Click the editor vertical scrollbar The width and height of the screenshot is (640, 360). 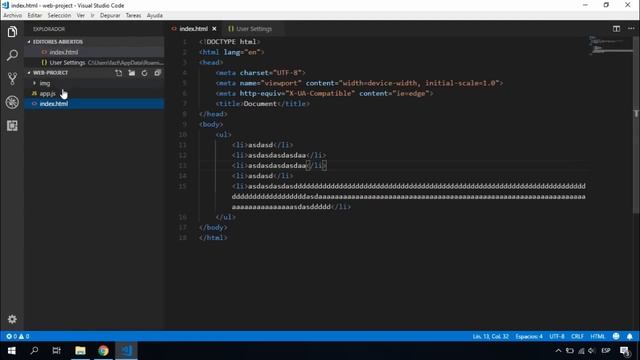636,124
